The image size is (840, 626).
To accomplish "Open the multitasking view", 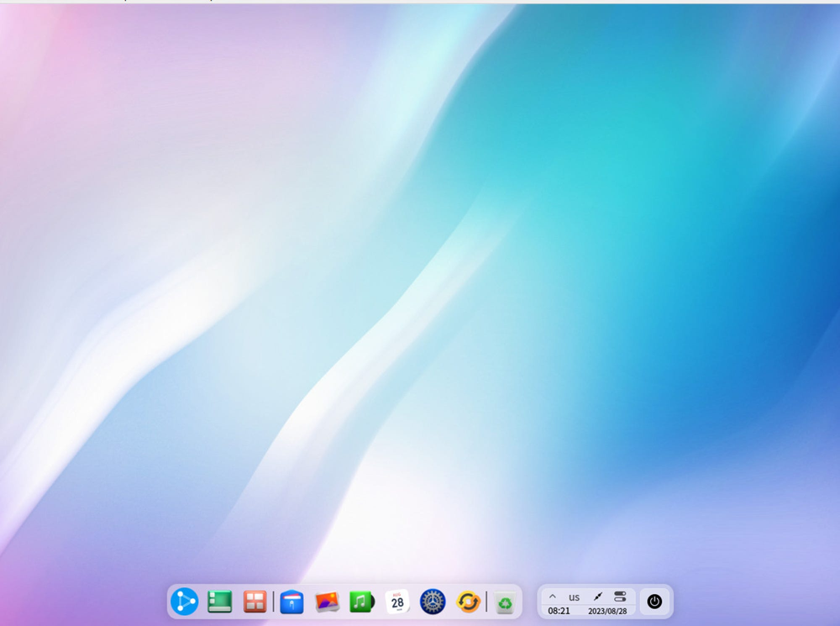I will tap(255, 602).
